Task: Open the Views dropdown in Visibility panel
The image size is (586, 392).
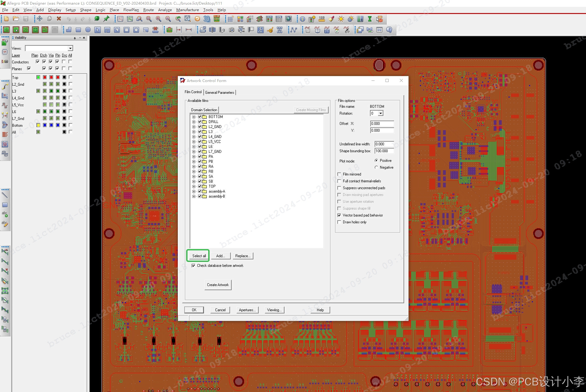Action: [71, 48]
